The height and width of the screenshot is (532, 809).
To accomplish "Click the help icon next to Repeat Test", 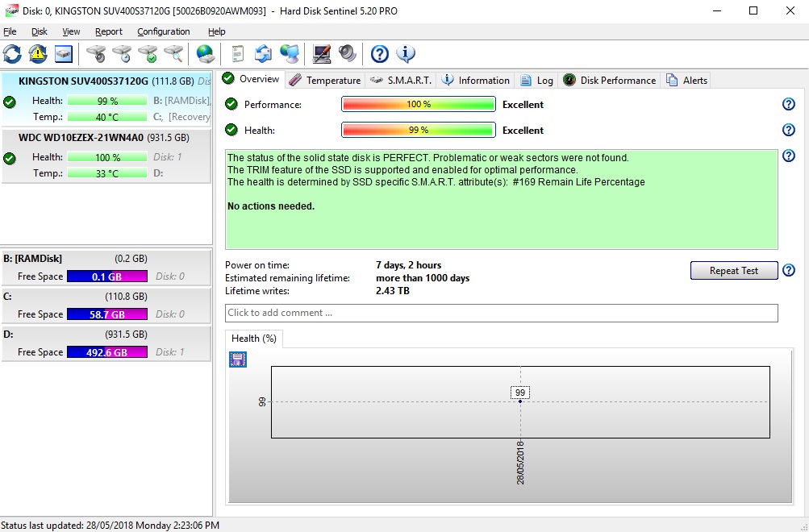I will click(x=788, y=270).
